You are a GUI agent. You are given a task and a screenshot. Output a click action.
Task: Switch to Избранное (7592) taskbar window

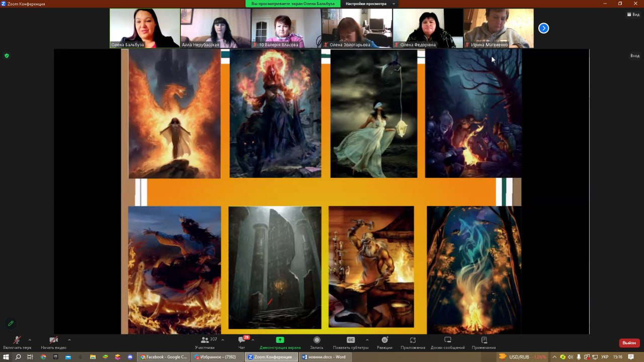coord(217,357)
